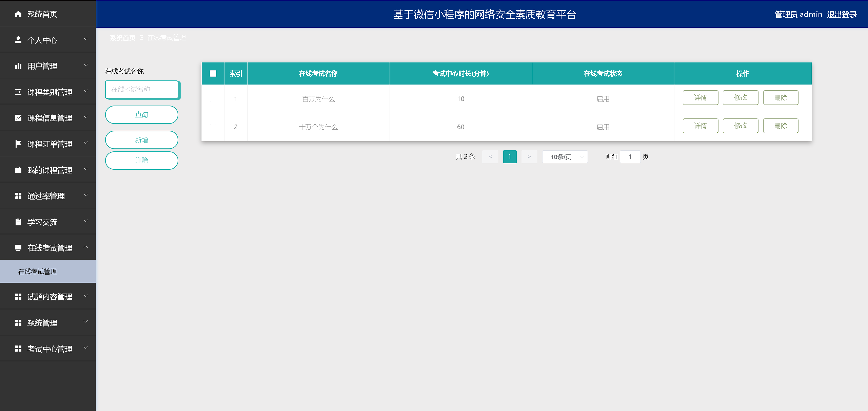
Task: Click the person icon for 个人中心
Action: (18, 40)
